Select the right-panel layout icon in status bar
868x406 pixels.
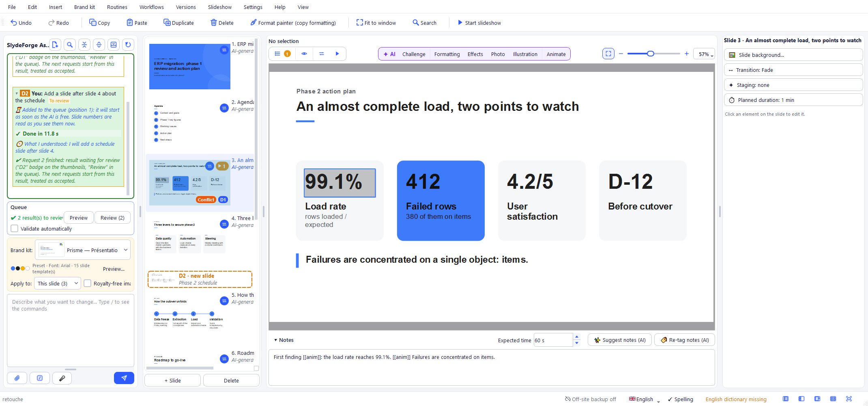(x=817, y=399)
